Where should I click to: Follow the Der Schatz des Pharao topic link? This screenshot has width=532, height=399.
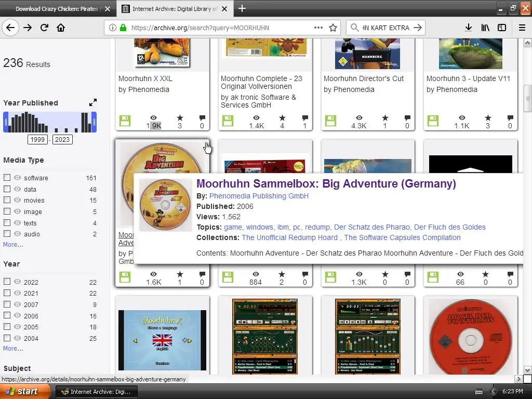click(x=372, y=228)
